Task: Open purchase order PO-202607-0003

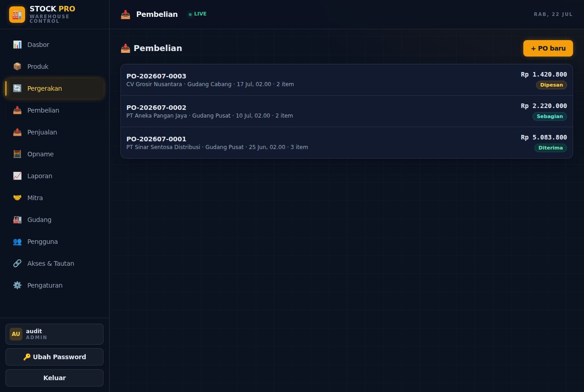Action: click(x=347, y=80)
